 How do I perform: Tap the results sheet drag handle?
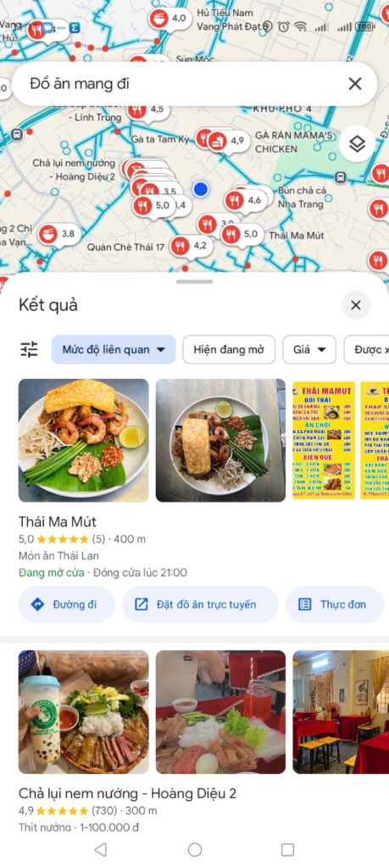click(x=194, y=281)
